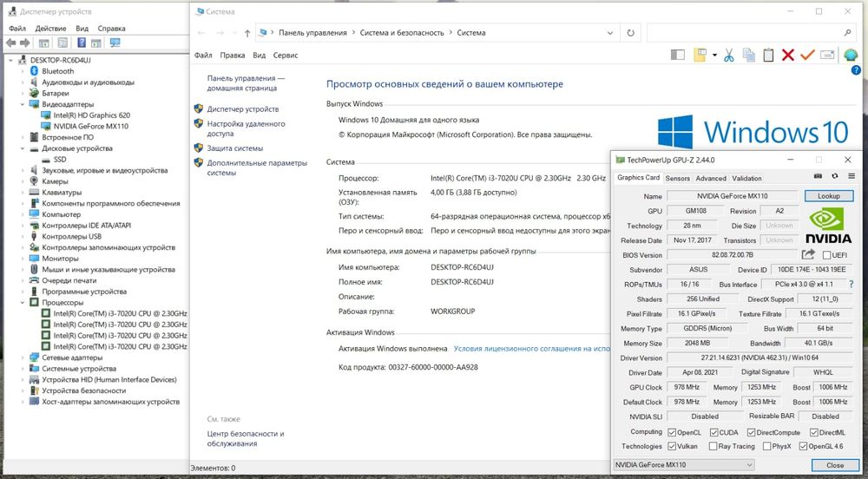This screenshot has height=479, width=868.
Task: Collapse the DESKTOP-RC6D4UJ root node
Action: click(11, 60)
